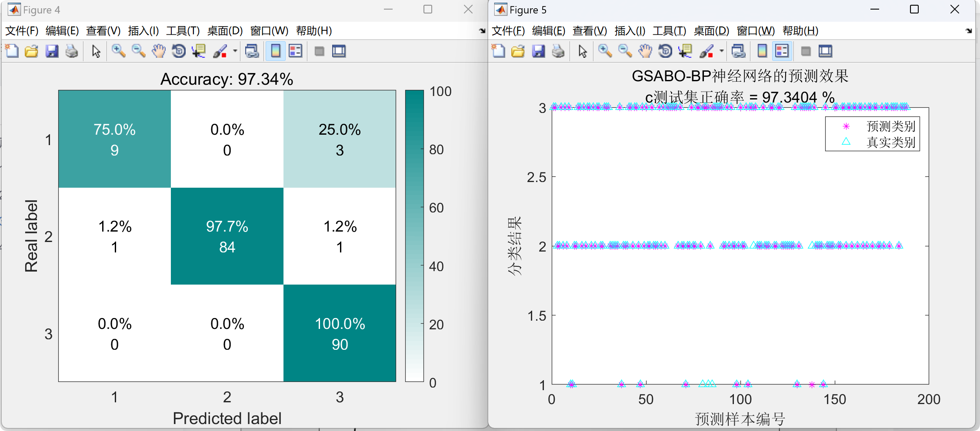Activate Zoom In tool in Figure 4
Viewport: 980px width, 431px height.
[x=119, y=51]
